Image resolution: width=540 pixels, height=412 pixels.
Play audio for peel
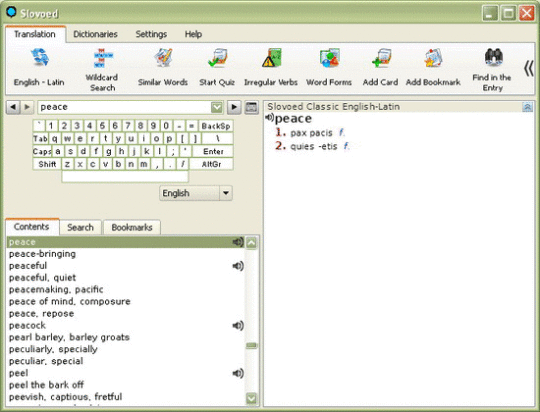click(238, 373)
